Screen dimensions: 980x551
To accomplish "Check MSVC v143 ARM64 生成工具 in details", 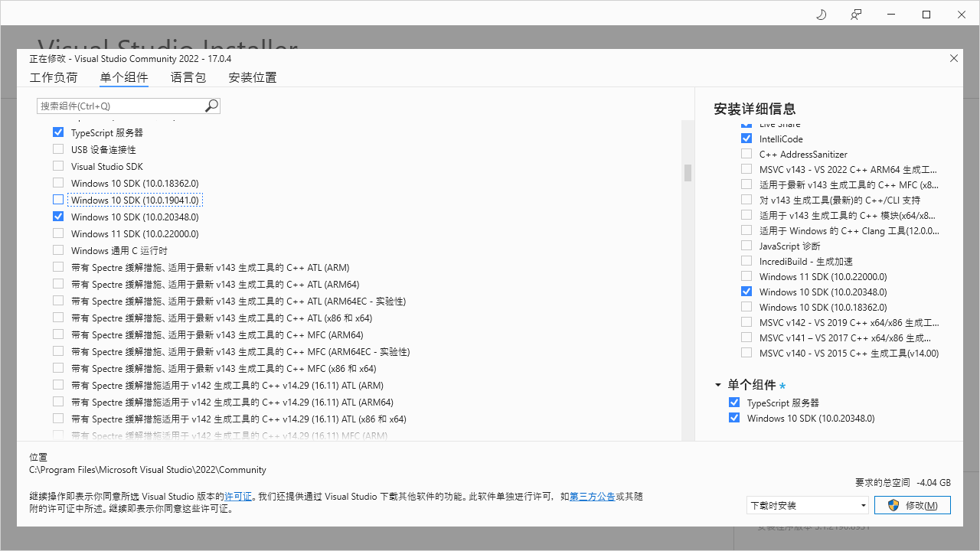I will 746,169.
